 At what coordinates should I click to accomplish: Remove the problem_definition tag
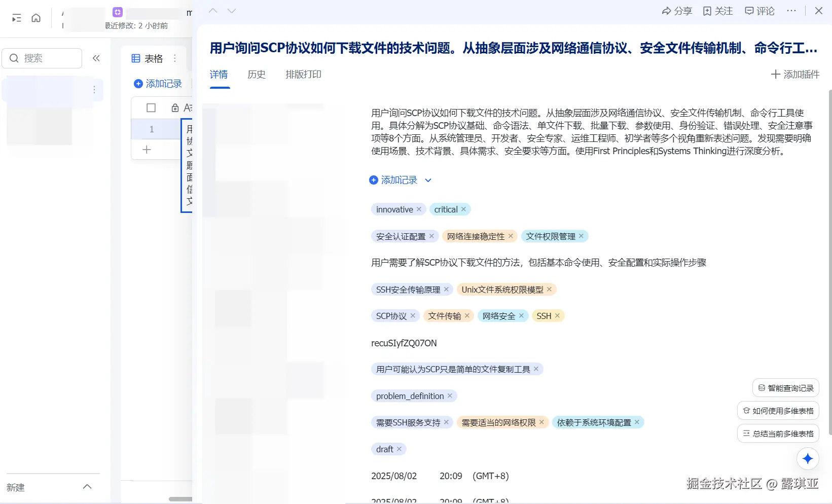click(x=450, y=396)
